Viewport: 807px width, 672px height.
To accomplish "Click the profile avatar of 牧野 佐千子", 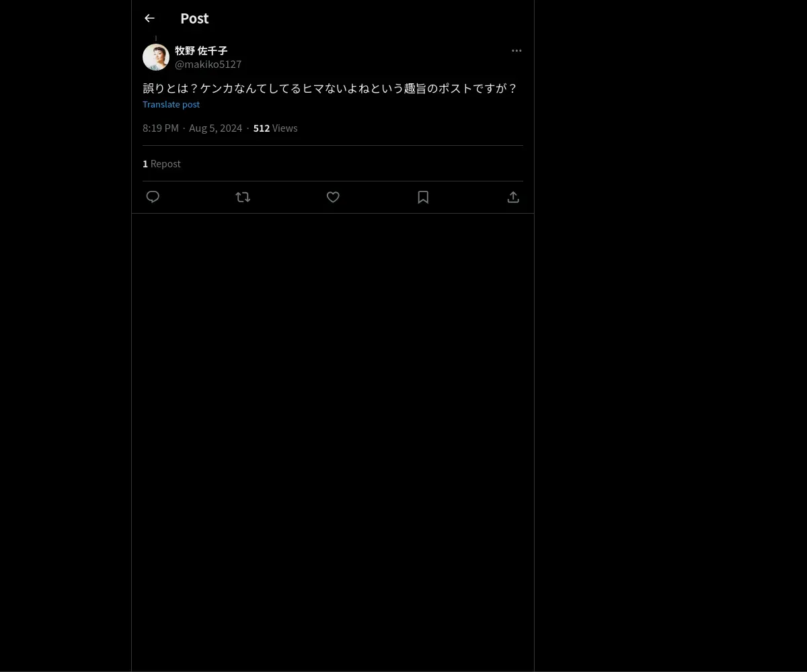I will coord(156,57).
